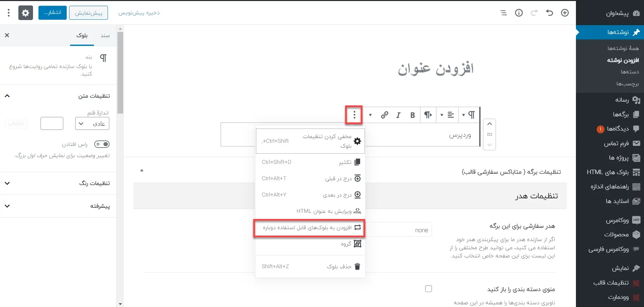Click the افزودن عنوان title field
Viewport: 644px width, 307px height.
[x=436, y=68]
